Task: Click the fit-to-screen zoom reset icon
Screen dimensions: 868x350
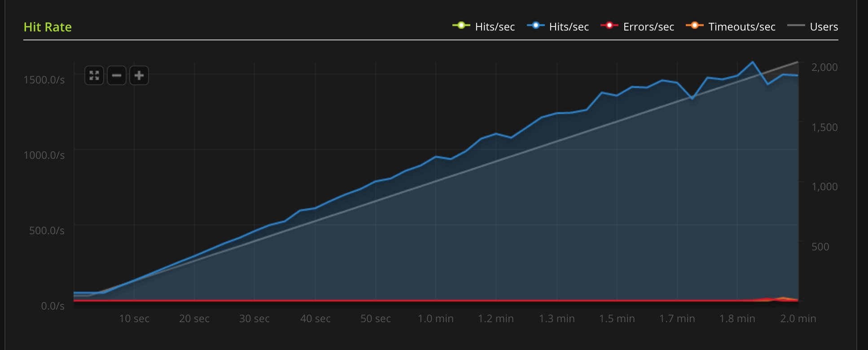Action: point(94,75)
